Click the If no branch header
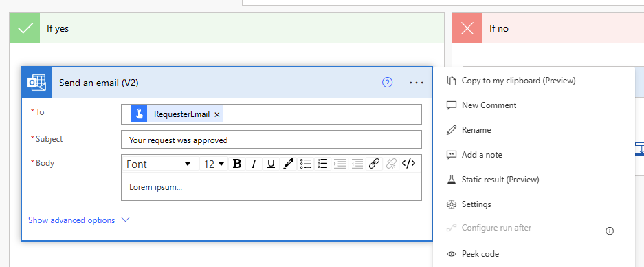Viewport: 644px width, 267px height. tap(548, 28)
